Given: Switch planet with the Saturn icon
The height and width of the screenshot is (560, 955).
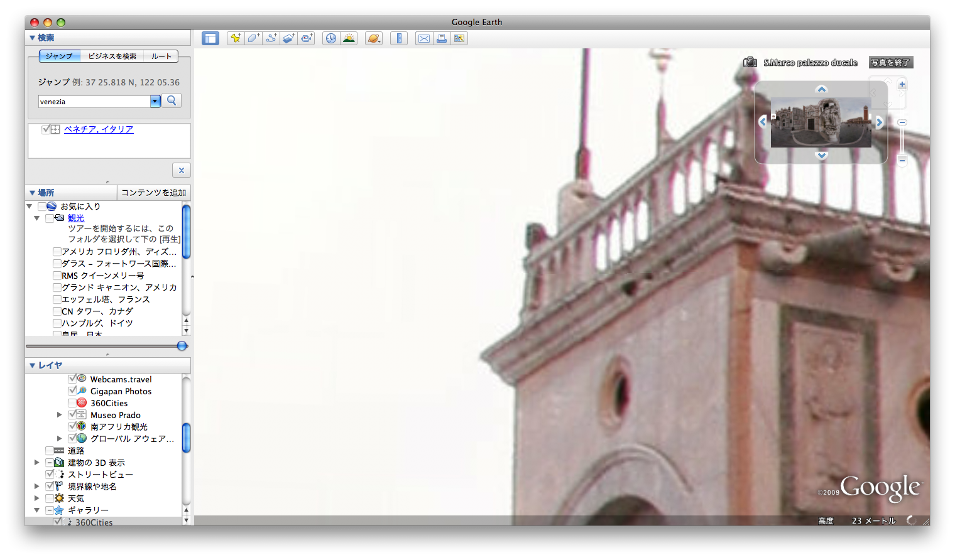Looking at the screenshot, I should click(374, 38).
